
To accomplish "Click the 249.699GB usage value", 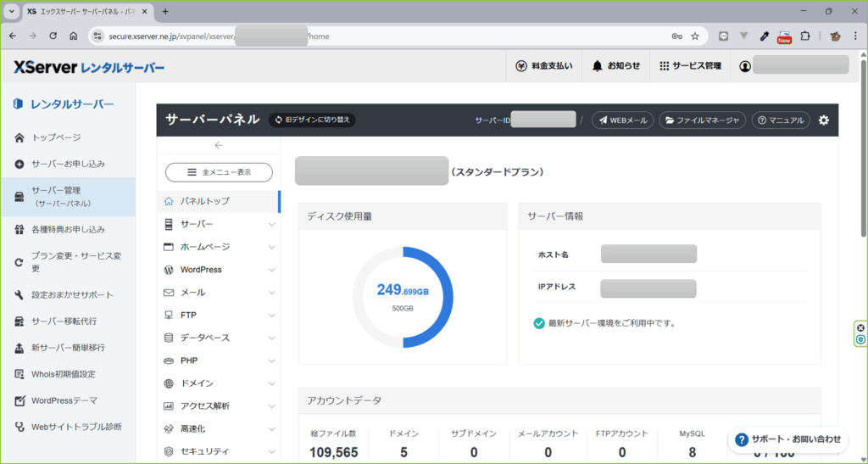I will click(403, 290).
